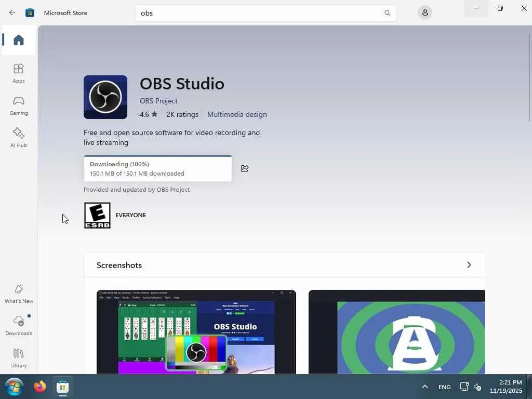Click the muted volume tray icon
The image size is (532, 399).
click(x=478, y=387)
